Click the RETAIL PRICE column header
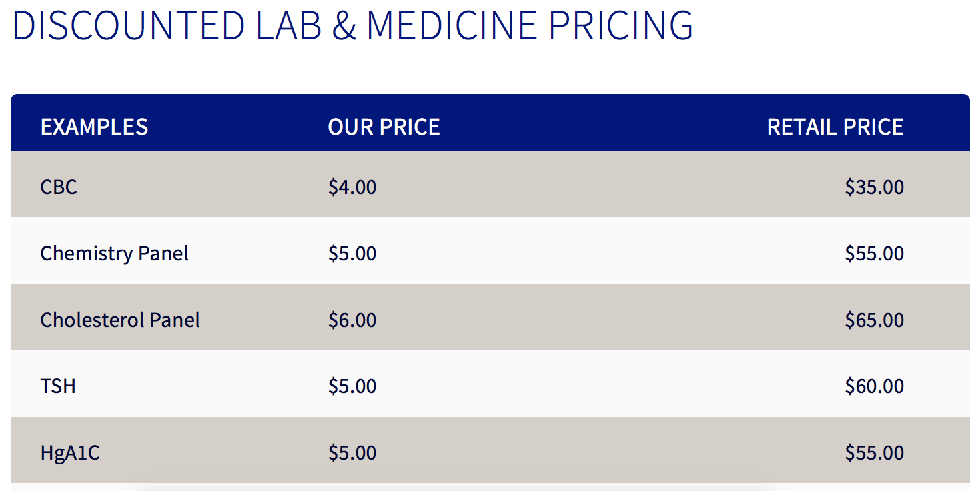980x491 pixels. (835, 127)
